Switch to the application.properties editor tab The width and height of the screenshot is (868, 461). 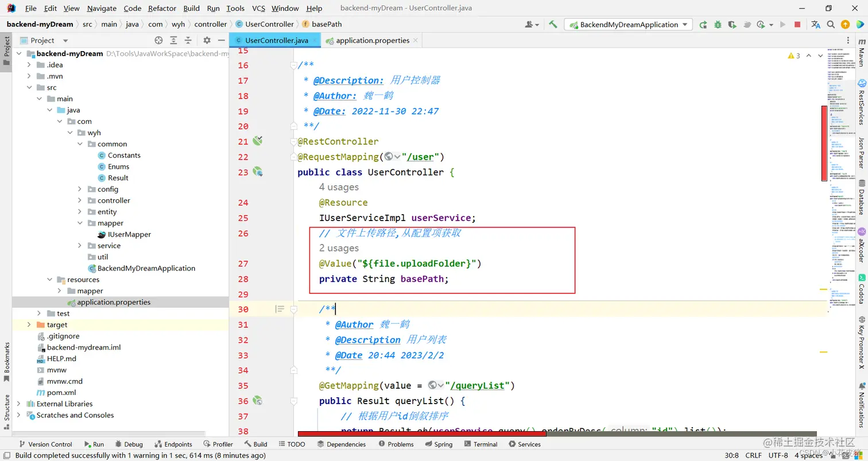click(x=373, y=40)
